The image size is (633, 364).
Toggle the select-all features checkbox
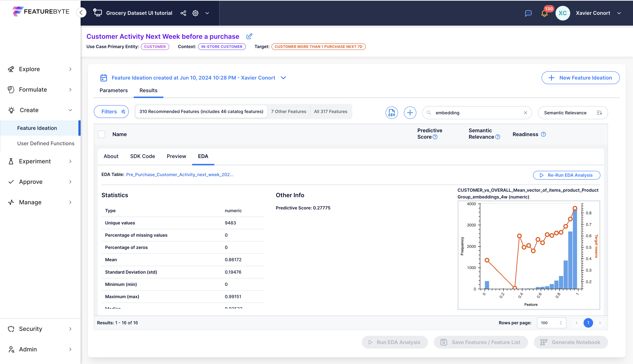click(101, 134)
